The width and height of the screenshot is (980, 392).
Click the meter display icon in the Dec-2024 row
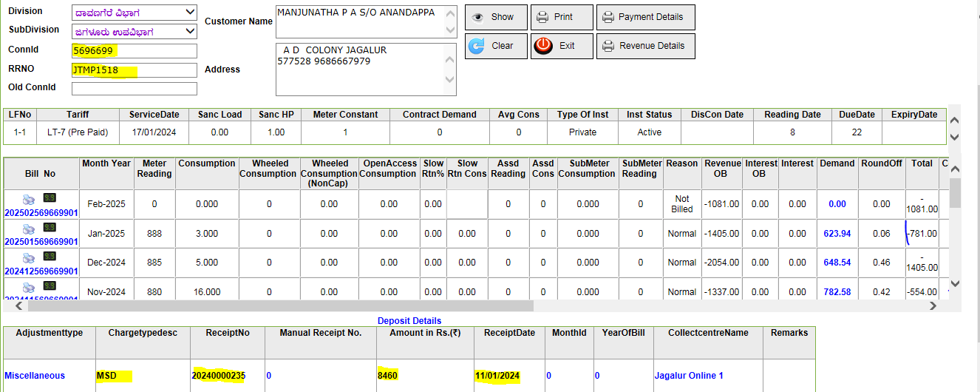coord(51,257)
